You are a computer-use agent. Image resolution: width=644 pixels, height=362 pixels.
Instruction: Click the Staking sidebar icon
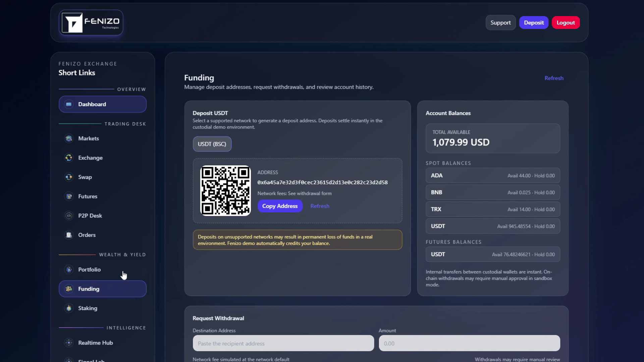[x=69, y=308]
